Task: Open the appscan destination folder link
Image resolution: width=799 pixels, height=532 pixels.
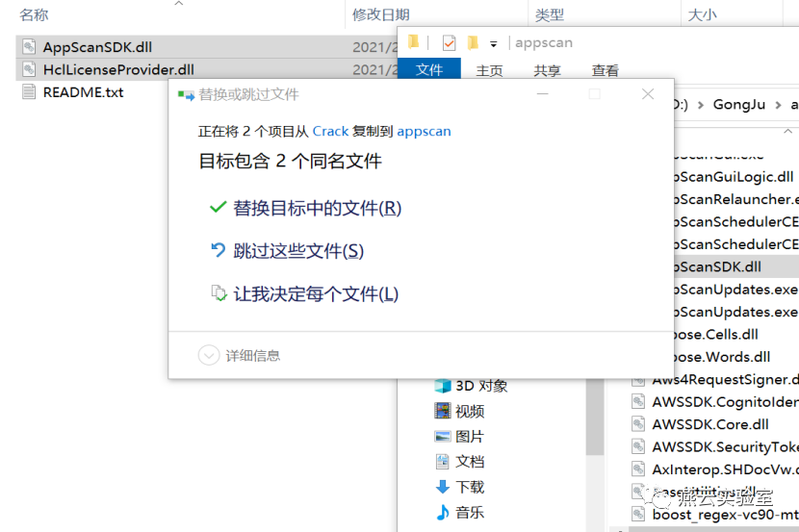Action: pos(424,132)
